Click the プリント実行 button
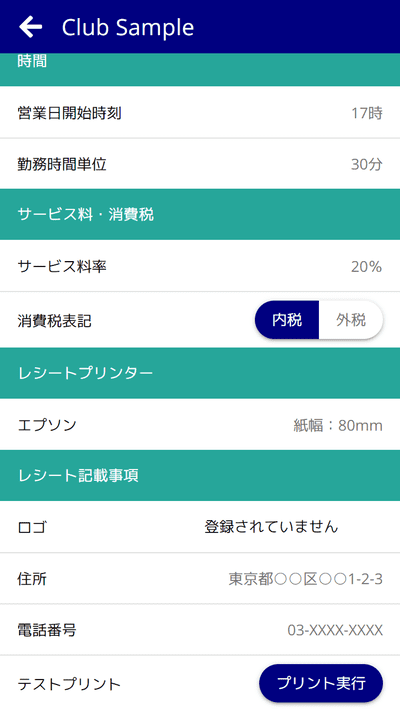Screen dimensions: 400x711 point(321,683)
